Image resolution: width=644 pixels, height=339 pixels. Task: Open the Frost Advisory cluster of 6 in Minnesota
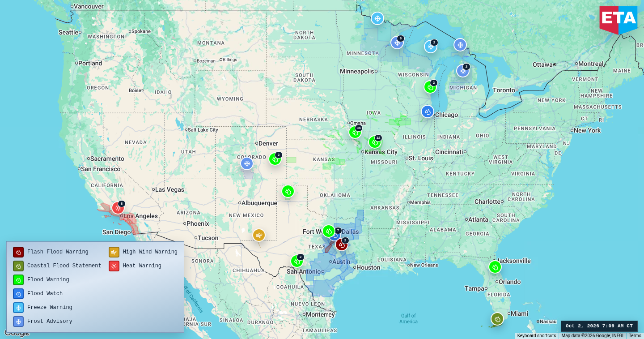[397, 43]
